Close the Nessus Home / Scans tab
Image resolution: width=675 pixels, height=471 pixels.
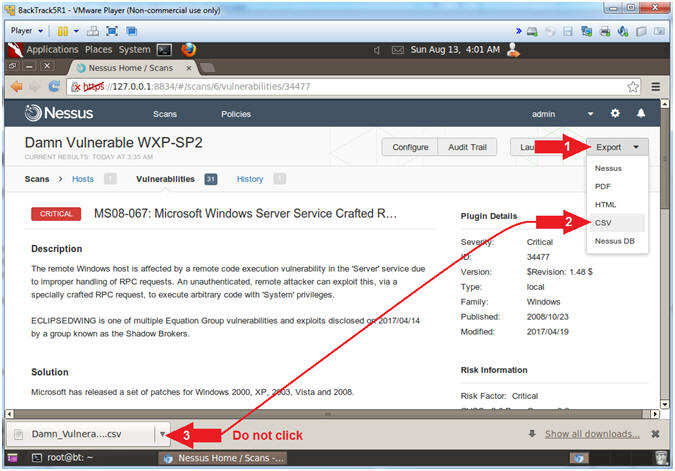click(x=189, y=68)
